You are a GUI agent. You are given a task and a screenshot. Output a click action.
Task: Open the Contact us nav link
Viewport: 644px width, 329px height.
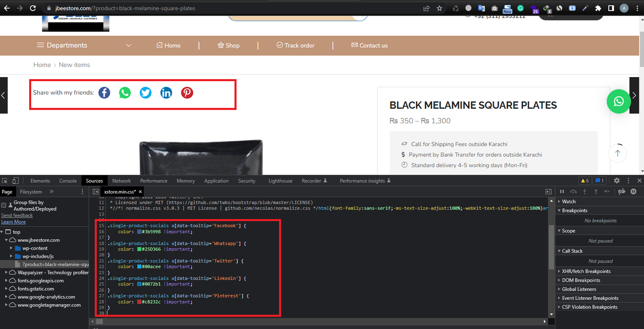point(369,45)
